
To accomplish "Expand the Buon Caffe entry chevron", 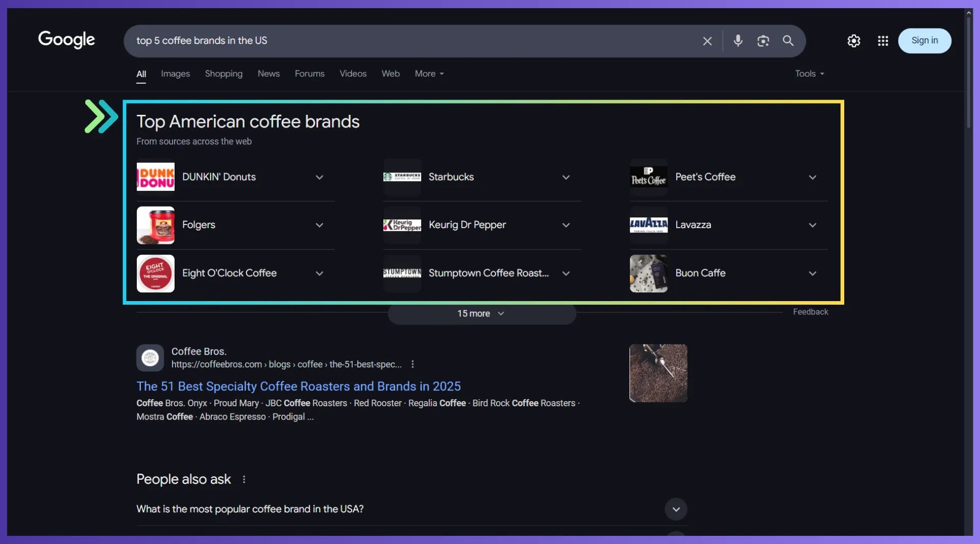I will (813, 274).
